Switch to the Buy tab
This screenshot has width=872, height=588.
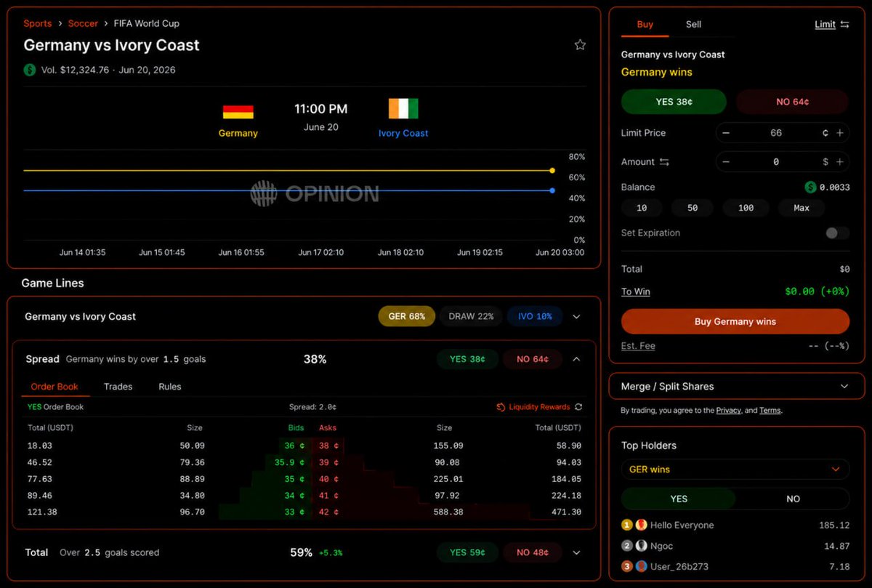pyautogui.click(x=645, y=25)
